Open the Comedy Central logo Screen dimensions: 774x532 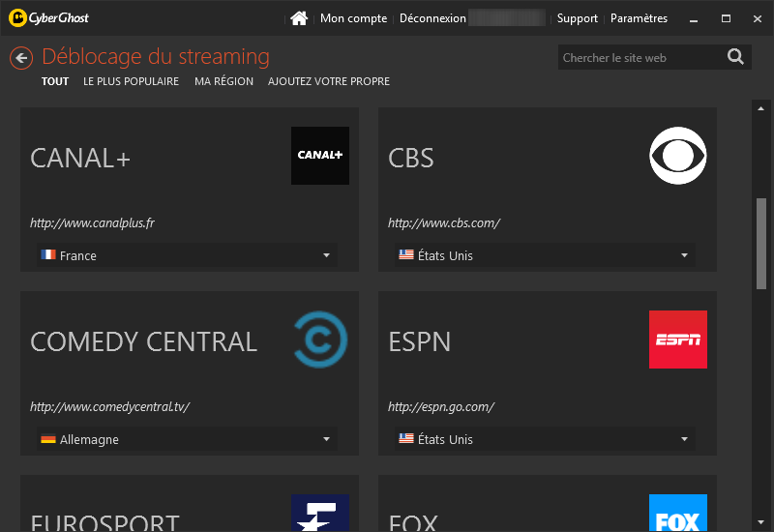[320, 340]
